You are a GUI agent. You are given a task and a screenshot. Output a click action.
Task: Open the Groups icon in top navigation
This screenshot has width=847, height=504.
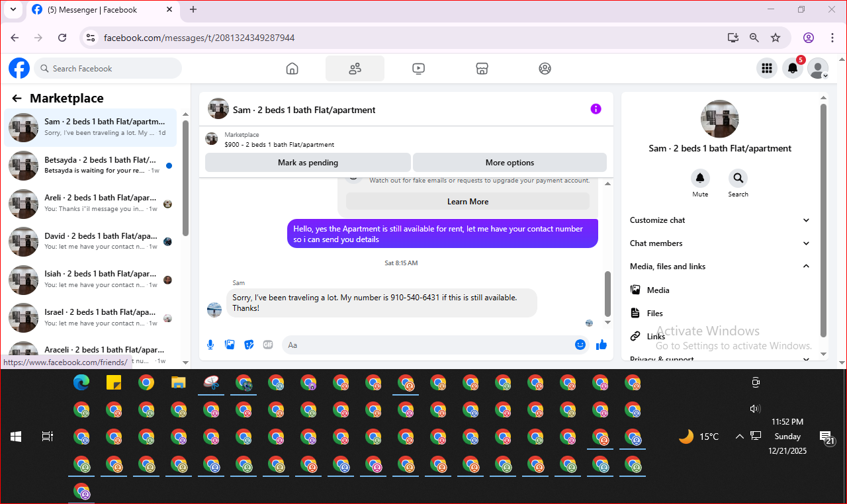pyautogui.click(x=545, y=68)
